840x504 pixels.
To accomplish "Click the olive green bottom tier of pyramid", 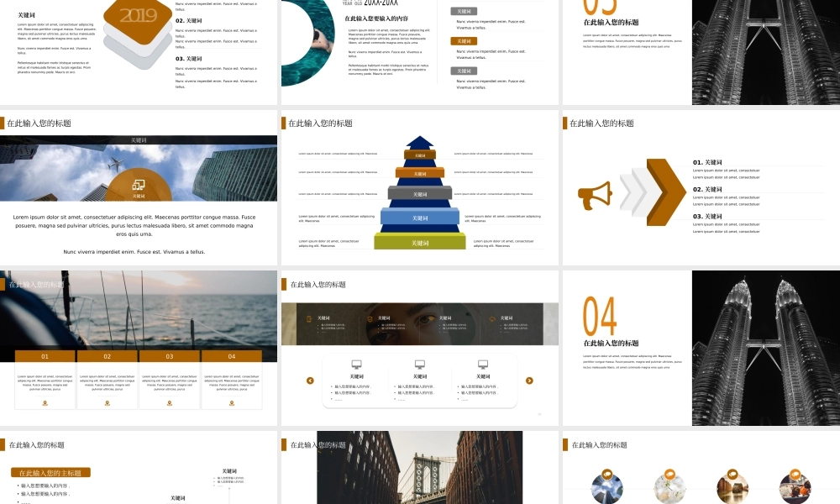I will [x=420, y=243].
